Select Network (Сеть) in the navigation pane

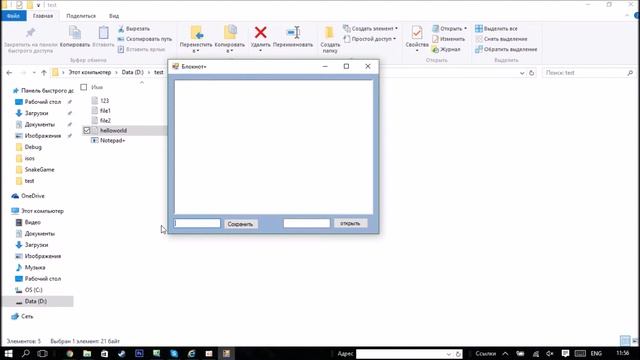click(27, 316)
